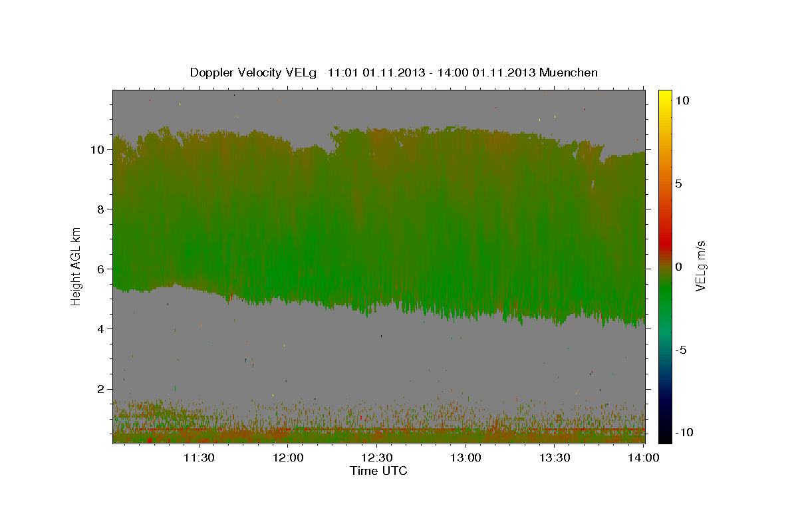Viewport: 798px width, 532px height.
Task: Click the '12:00' time axis label
Action: [289, 458]
